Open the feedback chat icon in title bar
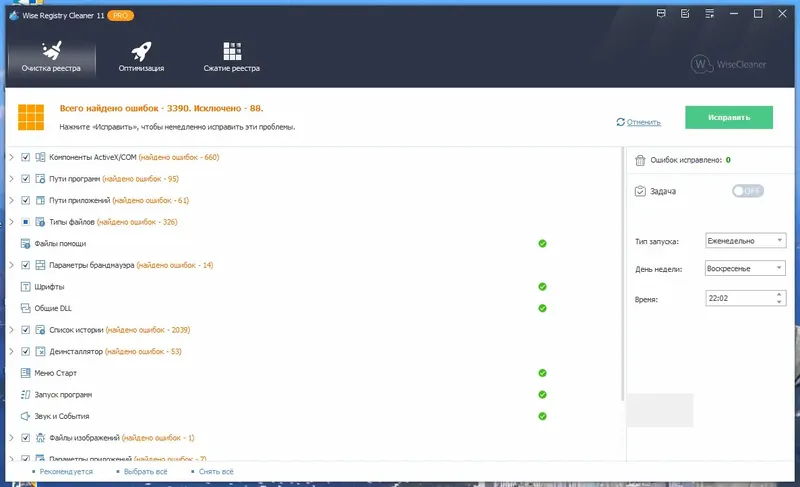Image resolution: width=800 pixels, height=487 pixels. (x=661, y=14)
